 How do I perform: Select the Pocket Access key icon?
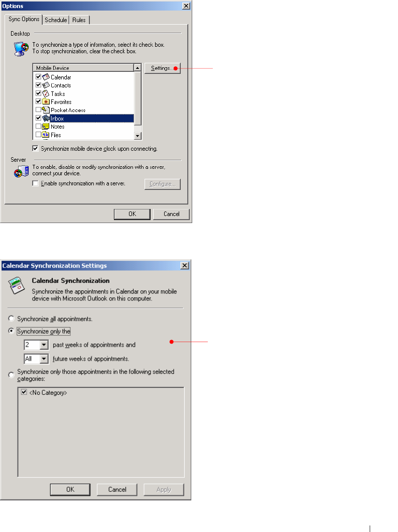(46, 110)
